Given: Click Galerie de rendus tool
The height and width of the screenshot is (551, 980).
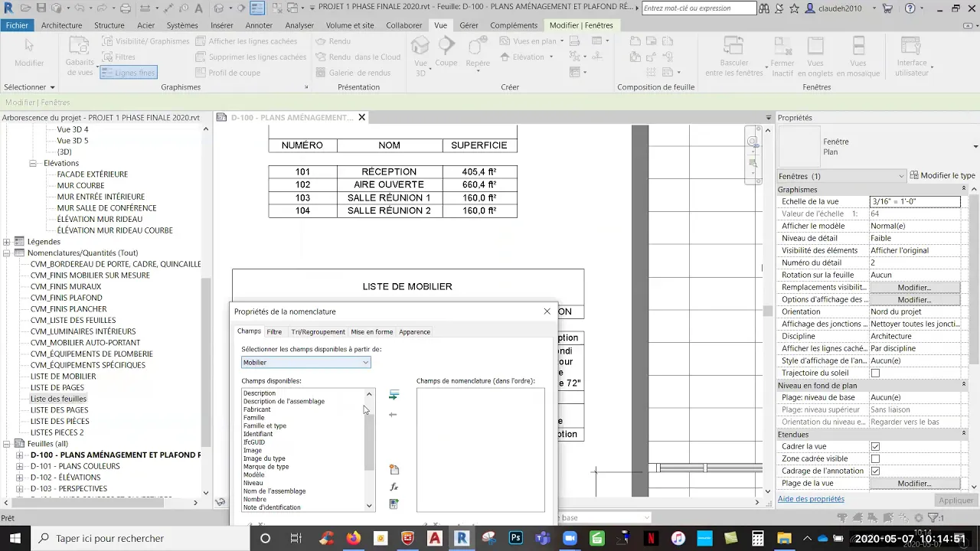Looking at the screenshot, I should [x=354, y=73].
